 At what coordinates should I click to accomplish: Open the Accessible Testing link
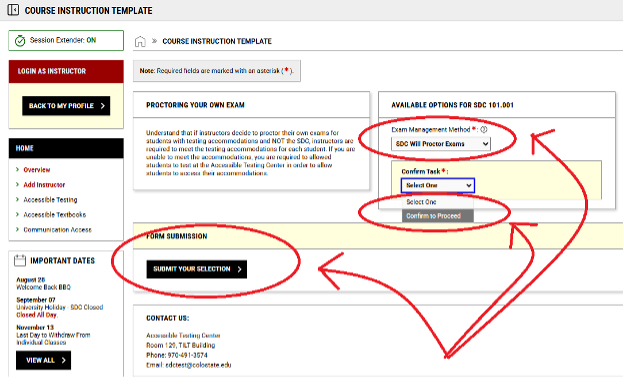[50, 200]
